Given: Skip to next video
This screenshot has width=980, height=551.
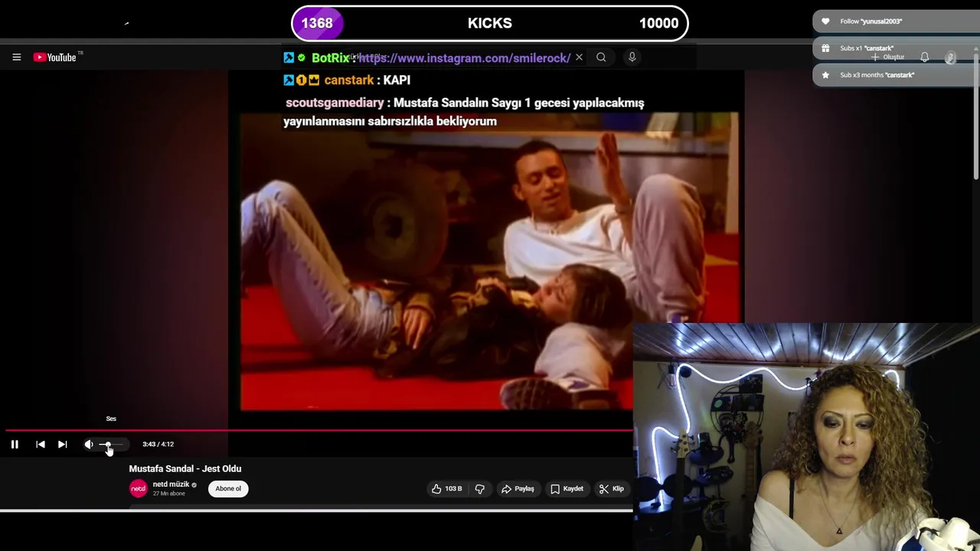Looking at the screenshot, I should pyautogui.click(x=63, y=444).
